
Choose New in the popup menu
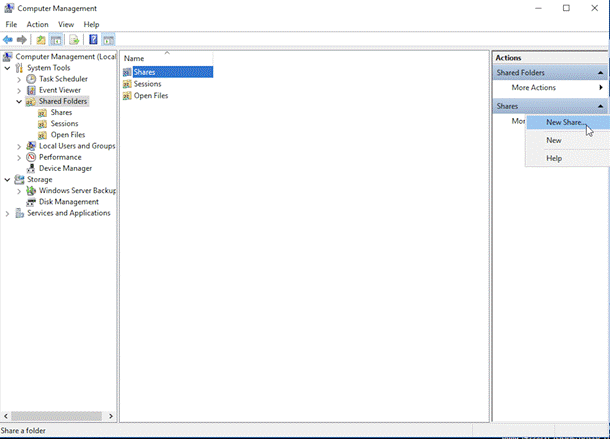pyautogui.click(x=568, y=140)
